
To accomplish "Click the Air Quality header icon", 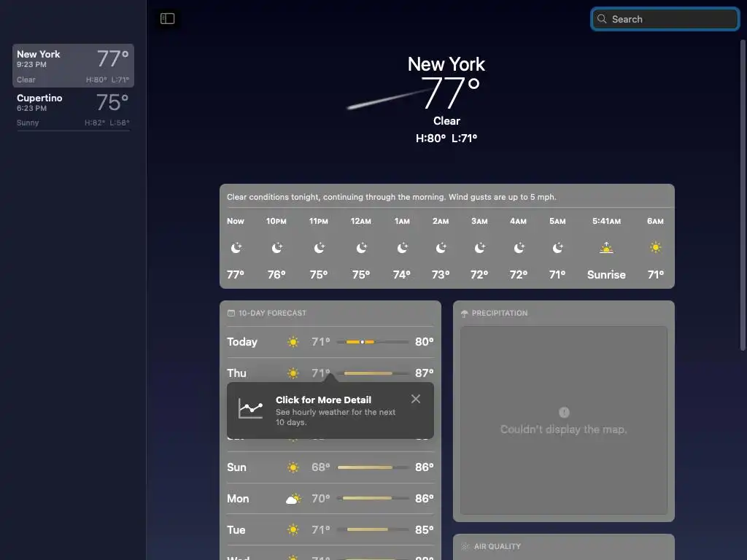I will click(465, 547).
